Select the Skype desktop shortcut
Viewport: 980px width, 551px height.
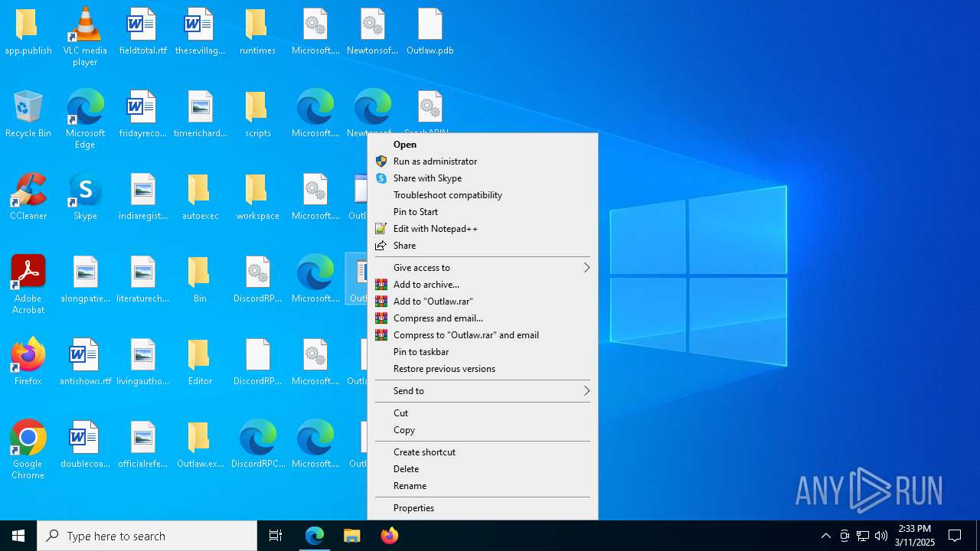click(x=85, y=190)
